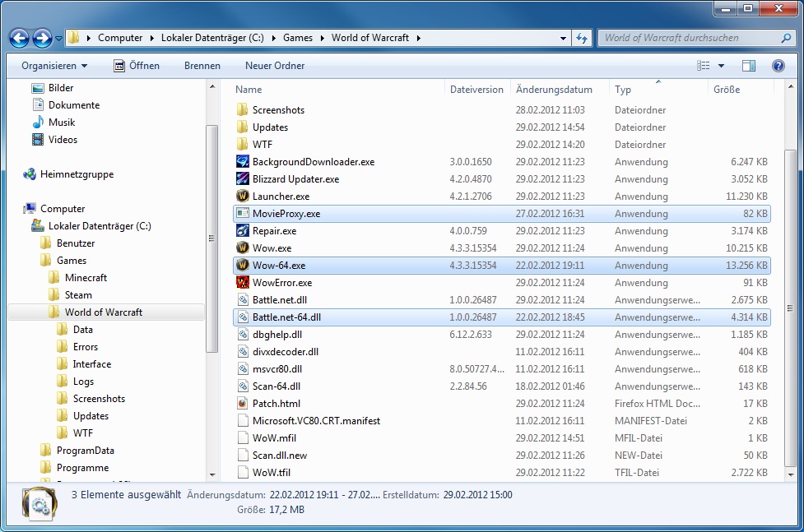
Task: Select the Minecraft folder in the tree
Action: click(x=77, y=278)
